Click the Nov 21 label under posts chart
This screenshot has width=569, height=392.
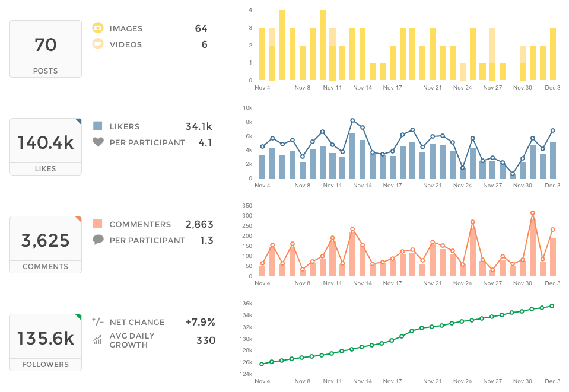(432, 88)
